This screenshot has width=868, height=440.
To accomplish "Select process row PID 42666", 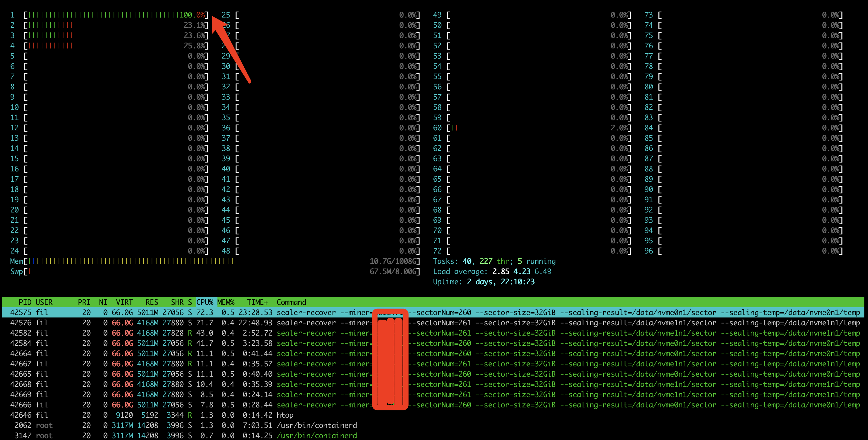I will (433, 405).
